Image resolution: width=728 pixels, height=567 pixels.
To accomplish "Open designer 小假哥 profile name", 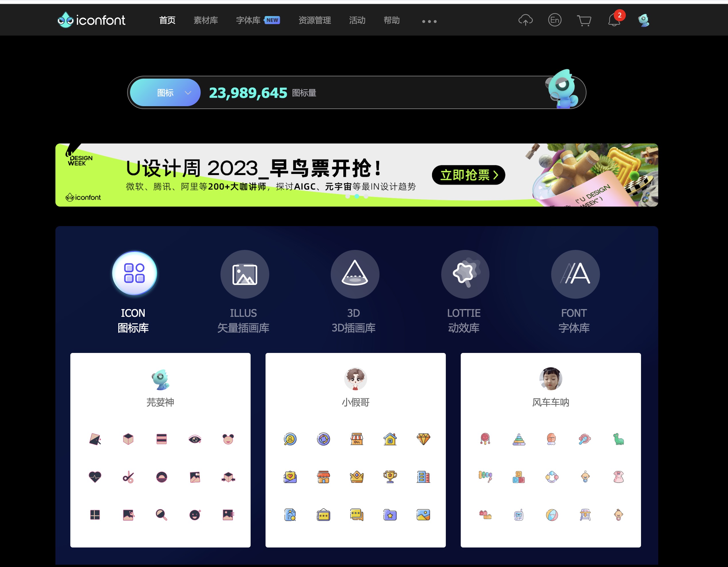I will (x=355, y=402).
